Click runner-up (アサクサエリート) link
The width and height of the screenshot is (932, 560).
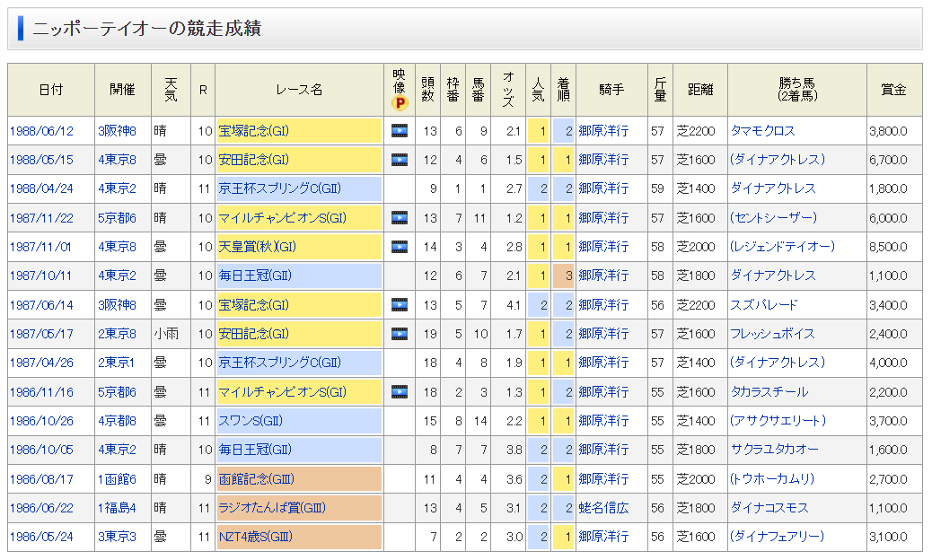(x=778, y=421)
